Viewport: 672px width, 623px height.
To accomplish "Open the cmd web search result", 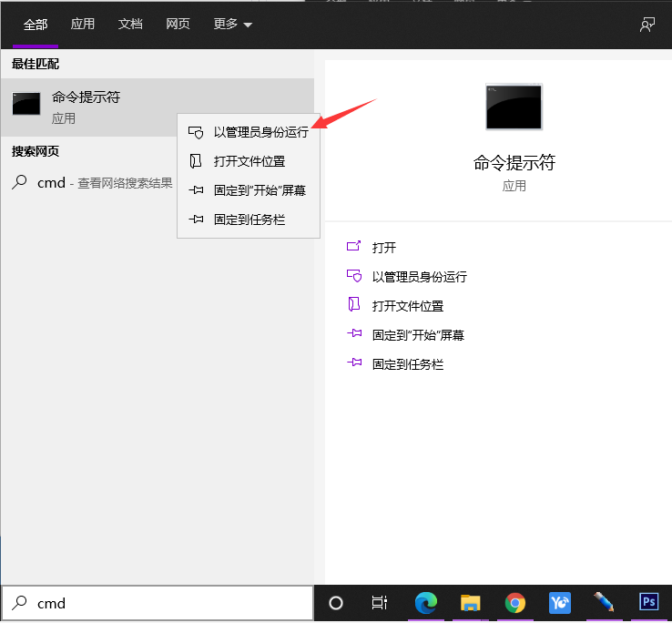I will click(104, 182).
